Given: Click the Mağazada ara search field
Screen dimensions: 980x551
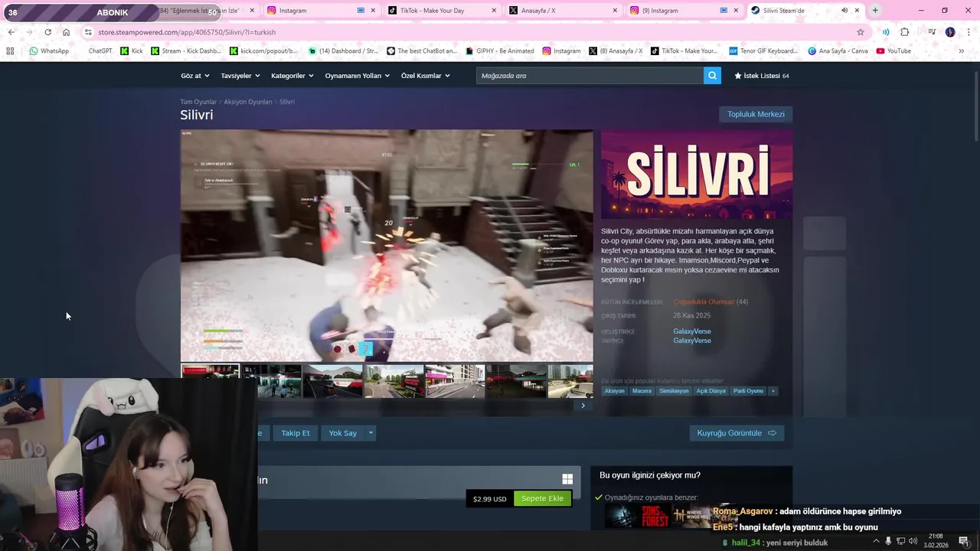Looking at the screenshot, I should pos(590,76).
